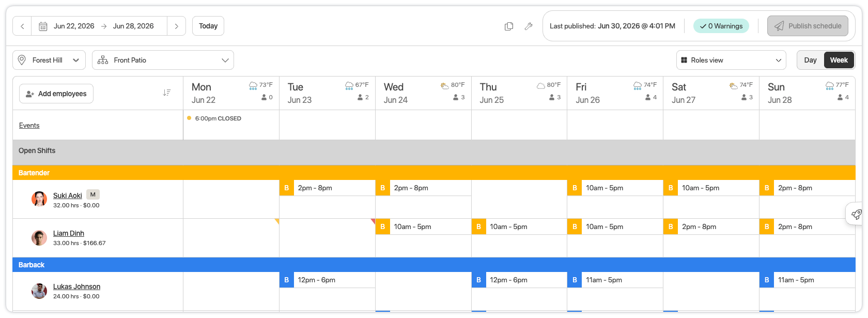The width and height of the screenshot is (868, 318).
Task: Open Suki Aoki's Tuesday 2pm - 8pm shift
Action: (327, 188)
